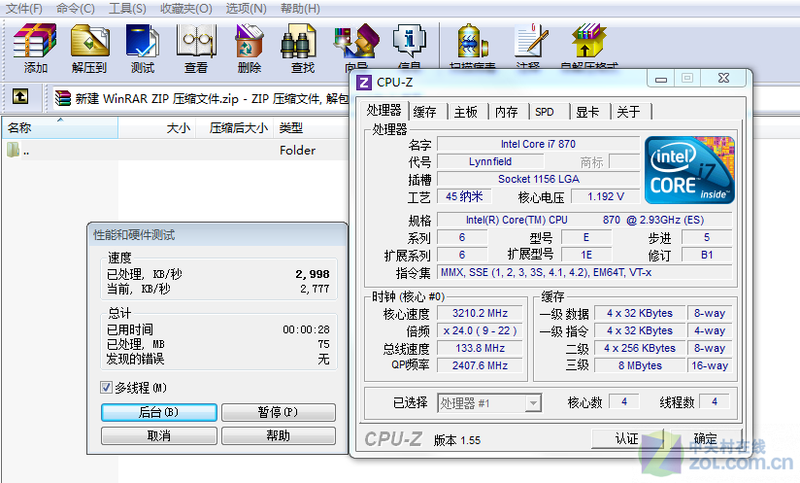Click the "Folder" type cell in file list

tap(297, 150)
